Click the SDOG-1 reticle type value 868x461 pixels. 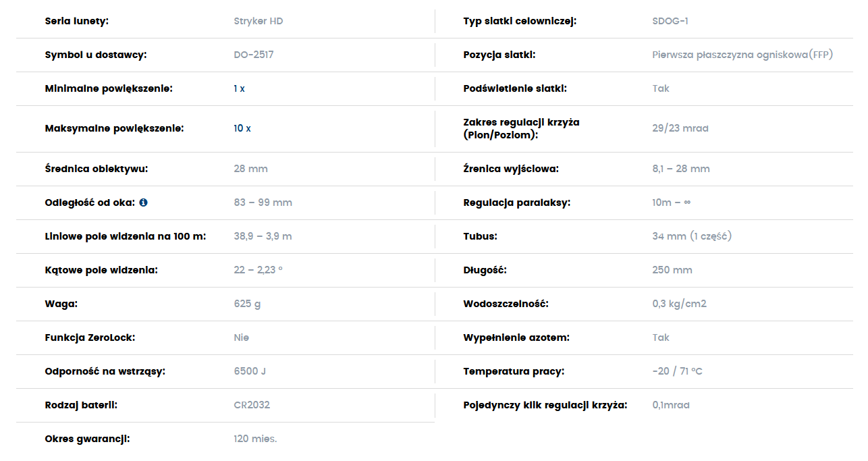tap(670, 21)
